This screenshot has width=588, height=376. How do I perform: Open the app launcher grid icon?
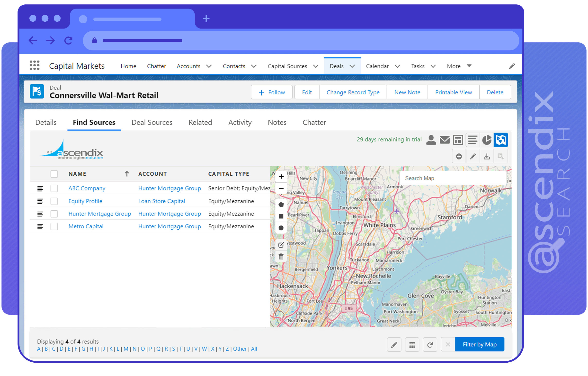[35, 65]
